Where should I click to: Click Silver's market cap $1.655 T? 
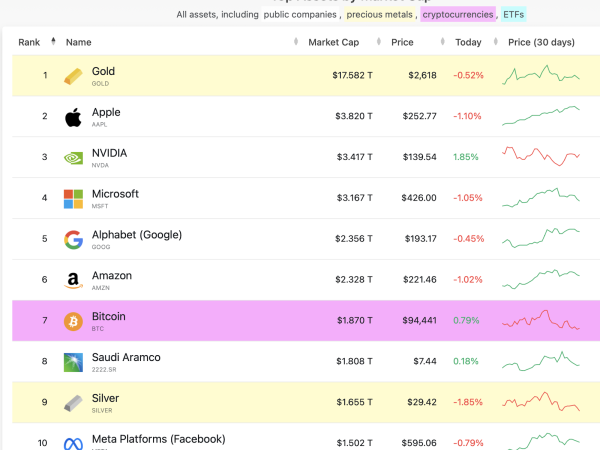(x=354, y=403)
